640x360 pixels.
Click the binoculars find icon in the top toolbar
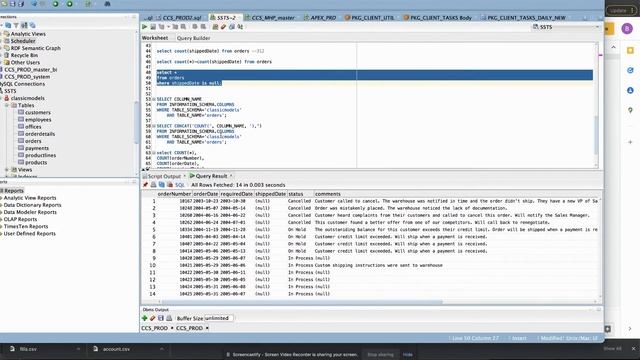[107, 4]
